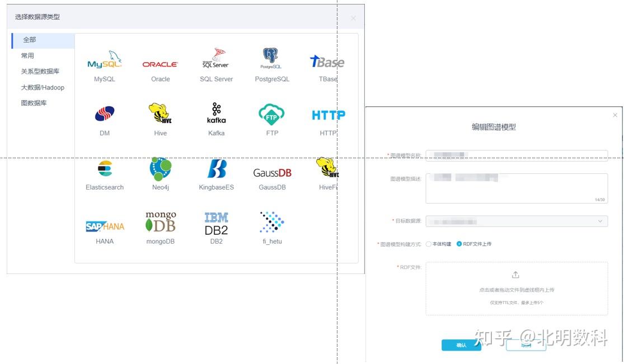Click the outlined 取消 cancel button
The image size is (624, 364).
tap(526, 345)
